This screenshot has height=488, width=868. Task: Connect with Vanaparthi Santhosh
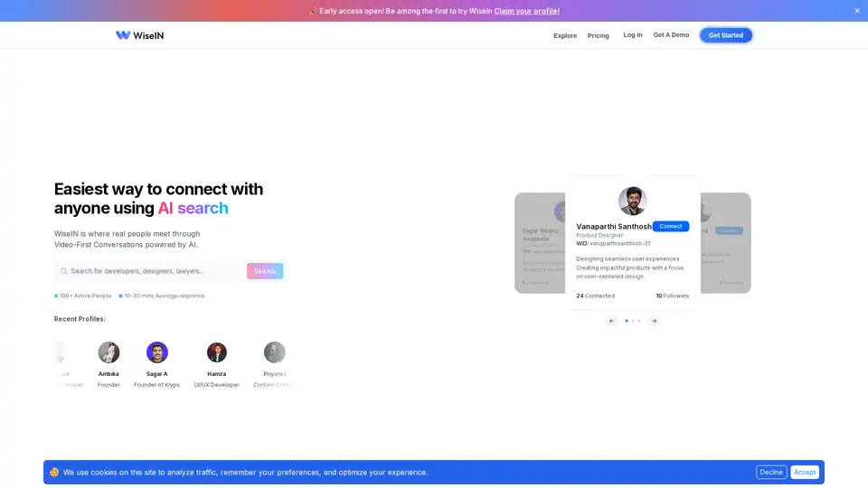670,226
